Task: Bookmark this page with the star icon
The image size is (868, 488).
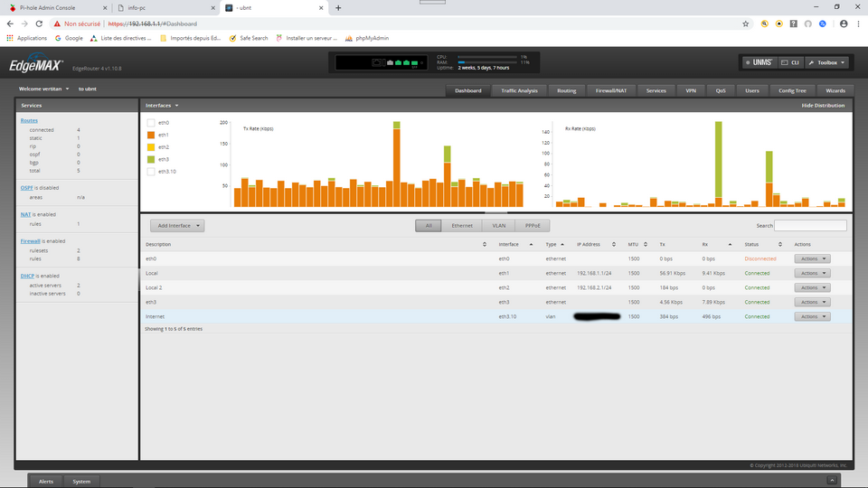Action: click(745, 23)
